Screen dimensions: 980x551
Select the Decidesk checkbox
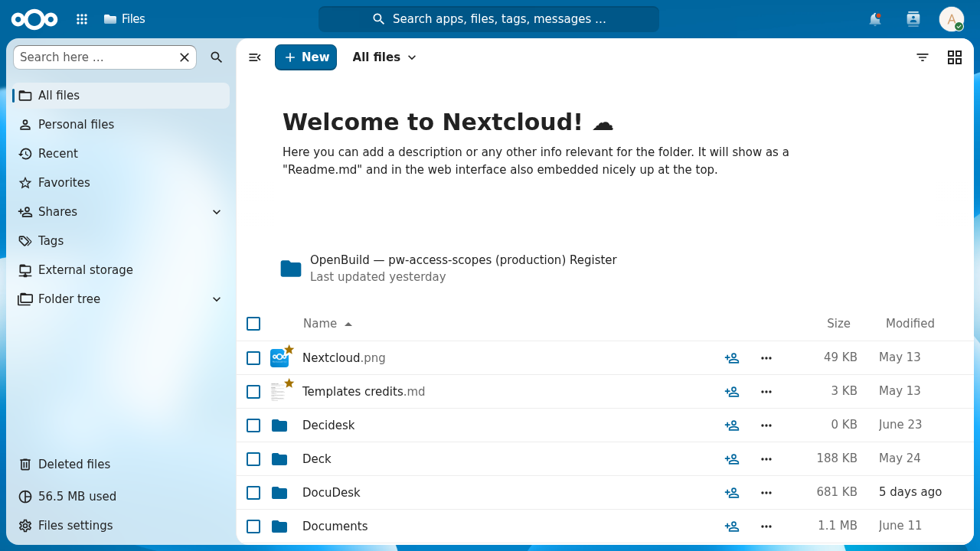(253, 425)
